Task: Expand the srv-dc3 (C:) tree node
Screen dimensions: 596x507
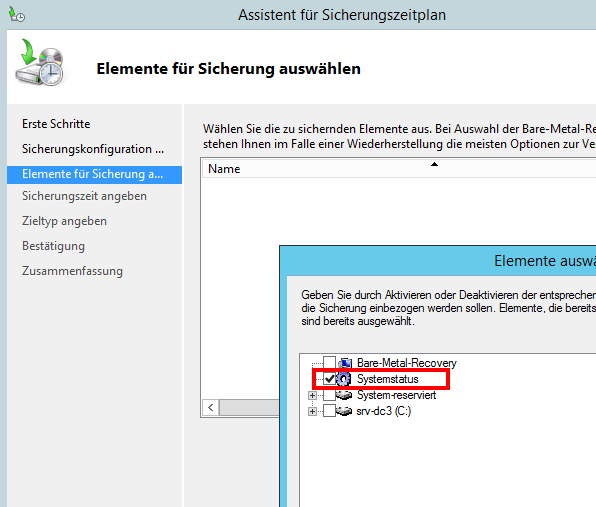Action: click(312, 412)
